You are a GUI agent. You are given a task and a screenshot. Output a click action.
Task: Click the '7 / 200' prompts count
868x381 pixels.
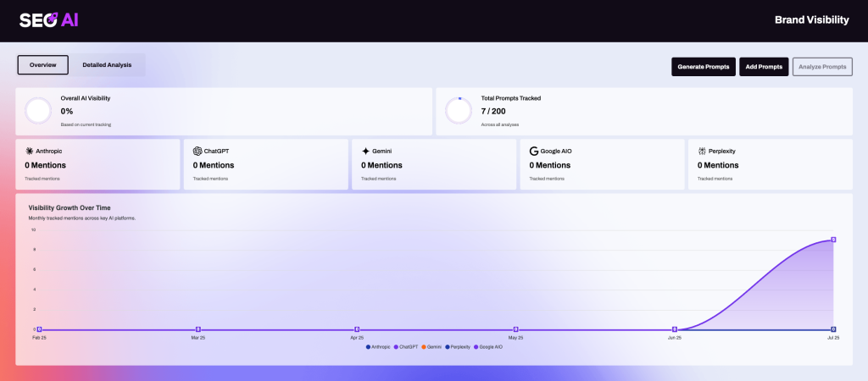[493, 111]
